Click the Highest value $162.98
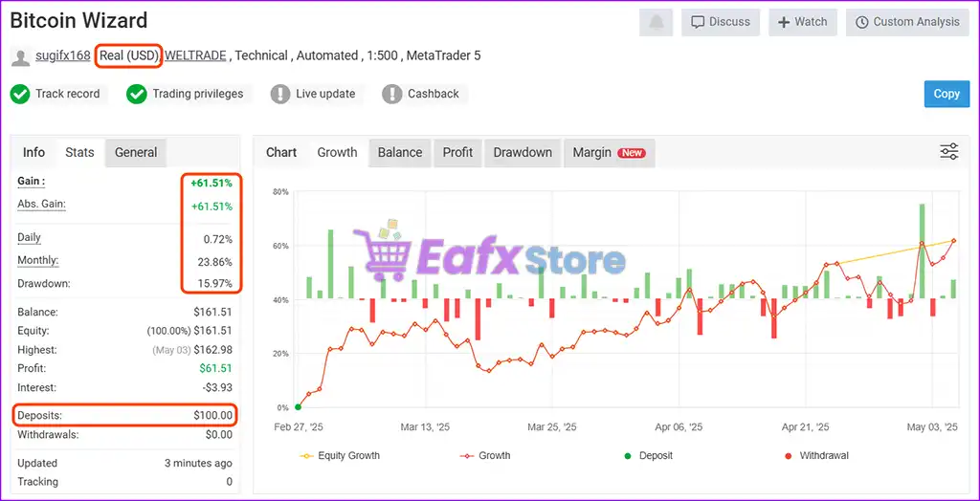Image resolution: width=980 pixels, height=501 pixels. click(x=213, y=350)
